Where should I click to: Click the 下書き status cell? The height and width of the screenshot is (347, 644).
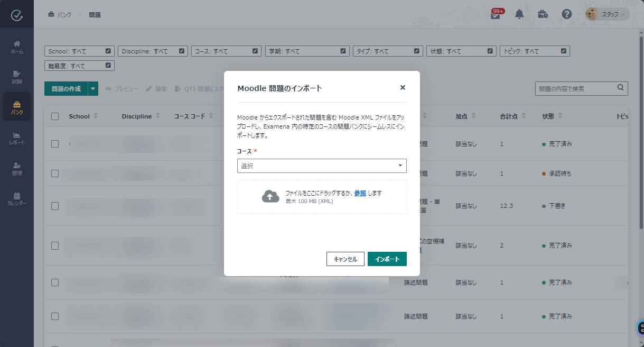click(554, 206)
